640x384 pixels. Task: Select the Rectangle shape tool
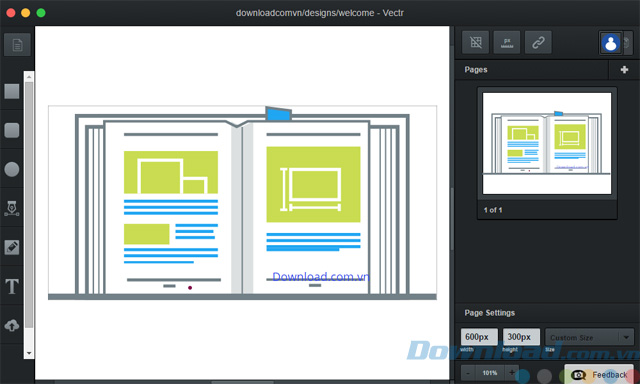(12, 91)
